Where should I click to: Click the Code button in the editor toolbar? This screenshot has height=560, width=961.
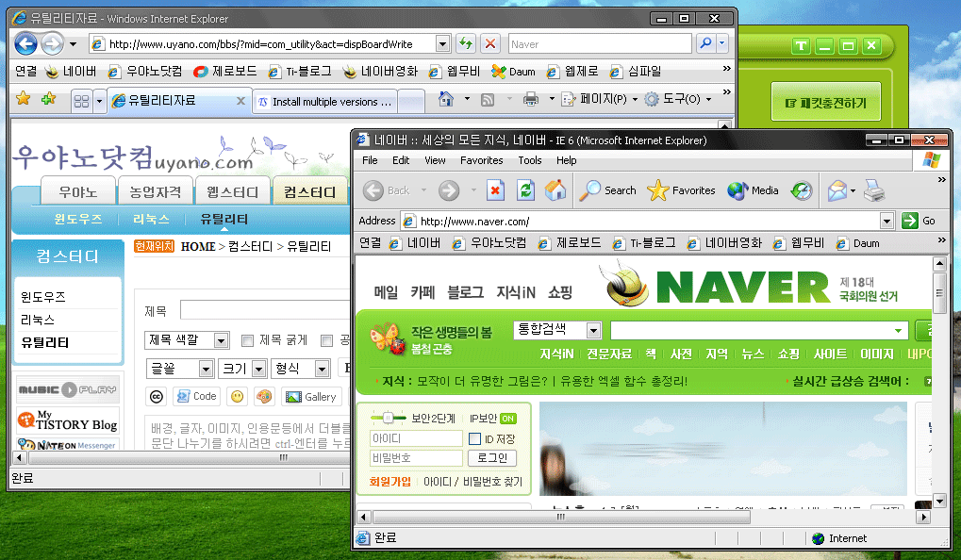pos(196,397)
